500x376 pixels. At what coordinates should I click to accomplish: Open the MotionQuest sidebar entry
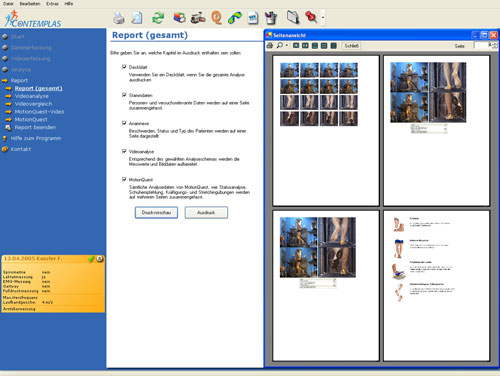click(31, 119)
